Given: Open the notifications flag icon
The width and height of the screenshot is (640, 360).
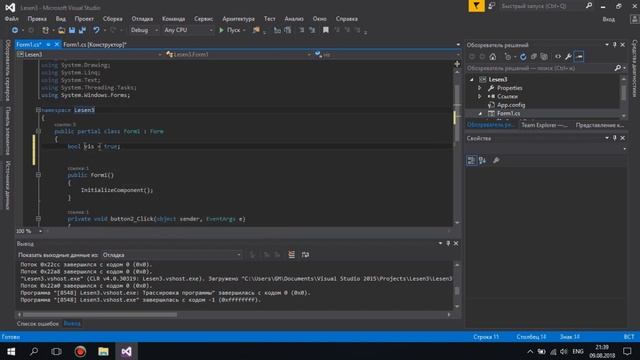Looking at the screenshot, I should tap(476, 6).
